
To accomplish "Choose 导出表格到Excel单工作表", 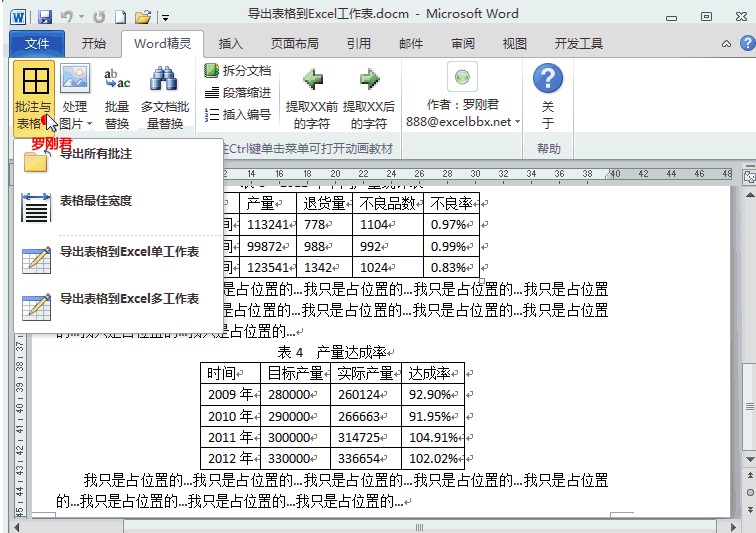I will pos(119,258).
